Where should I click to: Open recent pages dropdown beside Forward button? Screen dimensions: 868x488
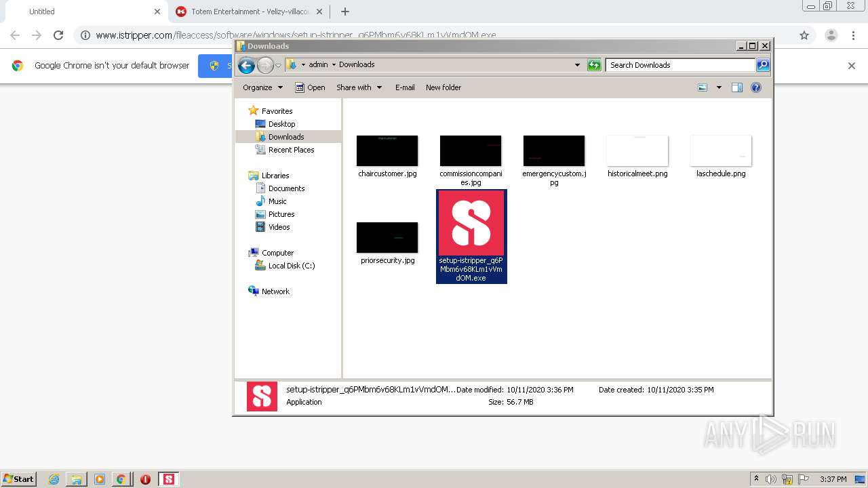278,66
